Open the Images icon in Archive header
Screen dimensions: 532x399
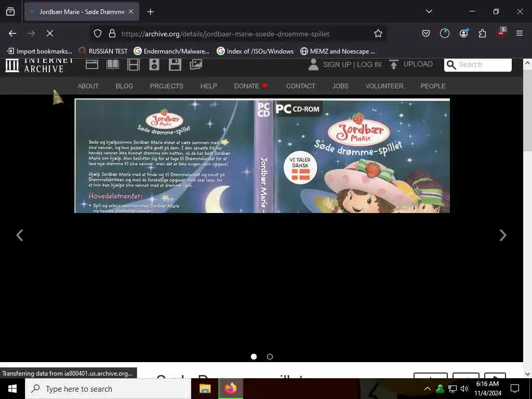[196, 64]
